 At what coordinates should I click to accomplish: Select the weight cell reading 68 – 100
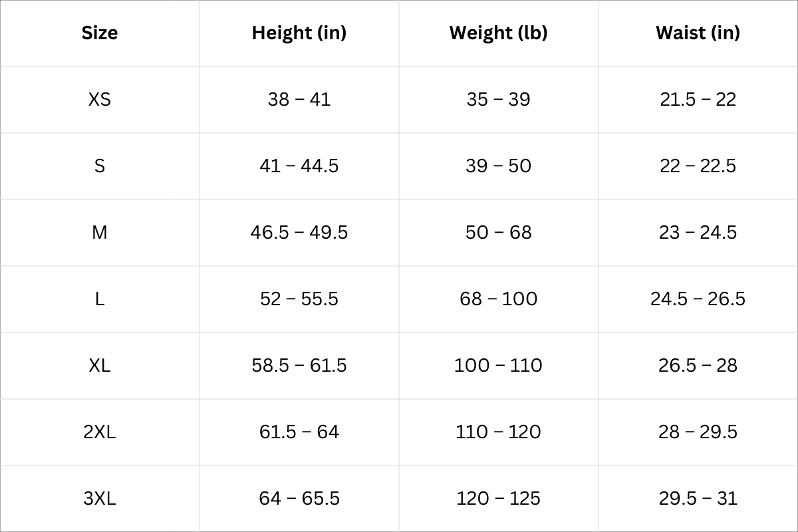[x=498, y=299]
